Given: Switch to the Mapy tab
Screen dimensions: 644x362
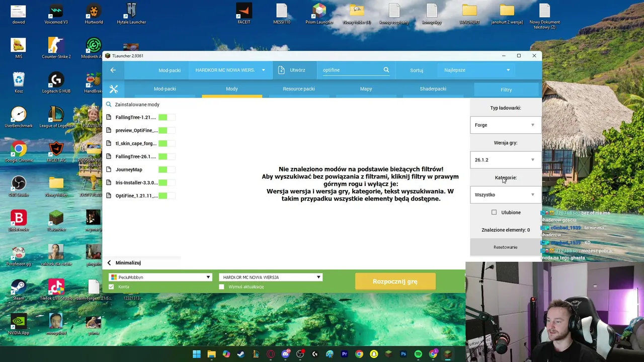Looking at the screenshot, I should 366,89.
